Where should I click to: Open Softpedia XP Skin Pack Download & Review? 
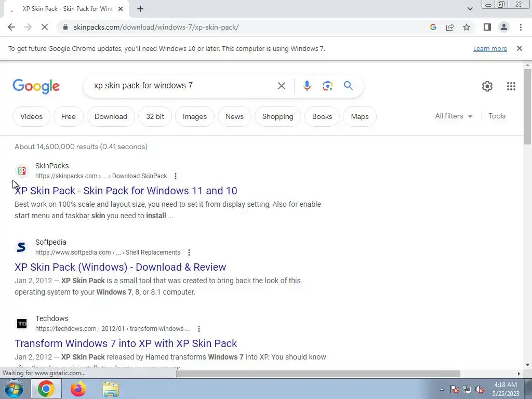(120, 267)
